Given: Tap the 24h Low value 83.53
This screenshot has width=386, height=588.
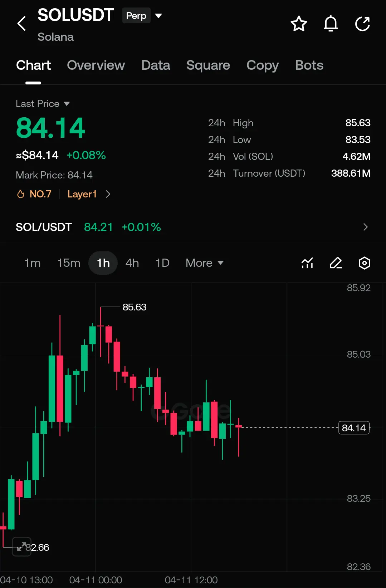Looking at the screenshot, I should click(358, 139).
